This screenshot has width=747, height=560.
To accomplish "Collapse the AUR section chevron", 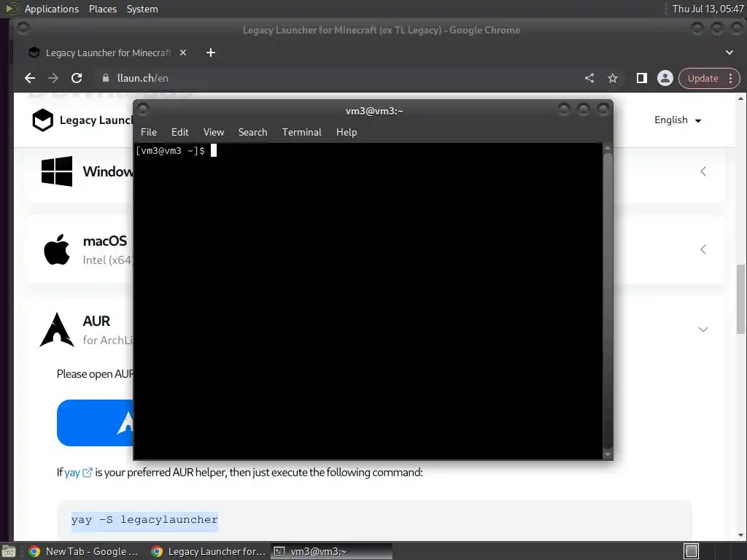I will click(703, 330).
